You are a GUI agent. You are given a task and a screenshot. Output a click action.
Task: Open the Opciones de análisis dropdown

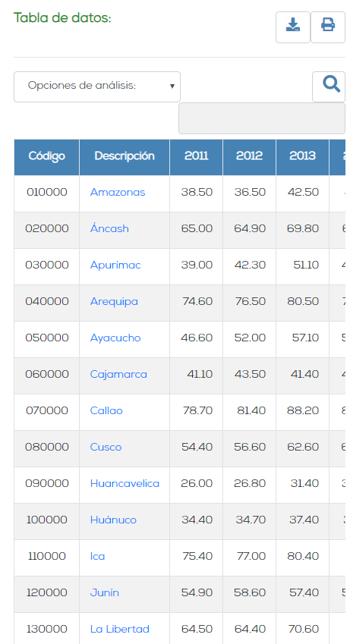tap(97, 86)
